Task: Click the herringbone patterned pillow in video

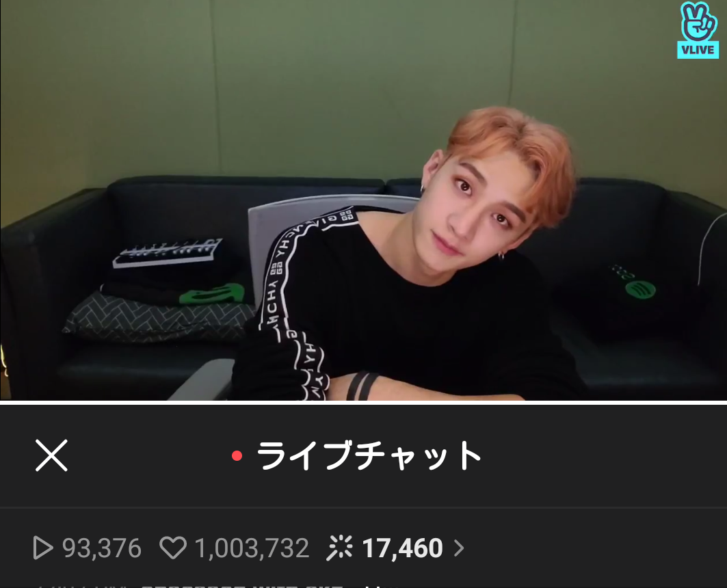Action: click(x=157, y=317)
